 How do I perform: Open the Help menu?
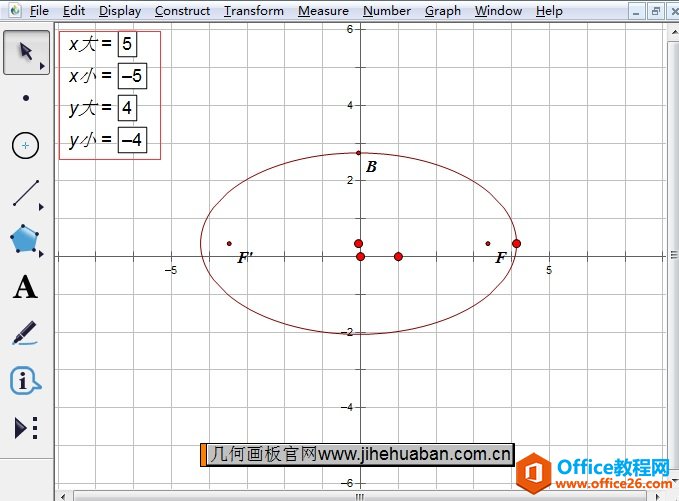click(x=549, y=11)
